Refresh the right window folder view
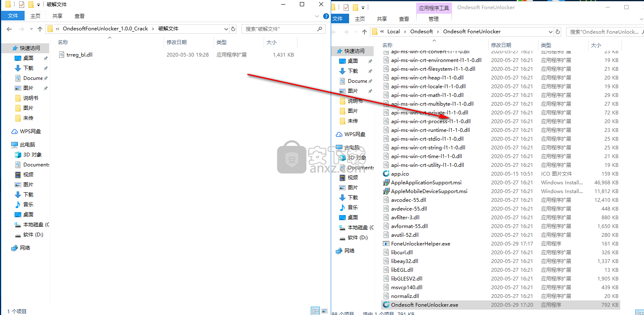 click(558, 32)
